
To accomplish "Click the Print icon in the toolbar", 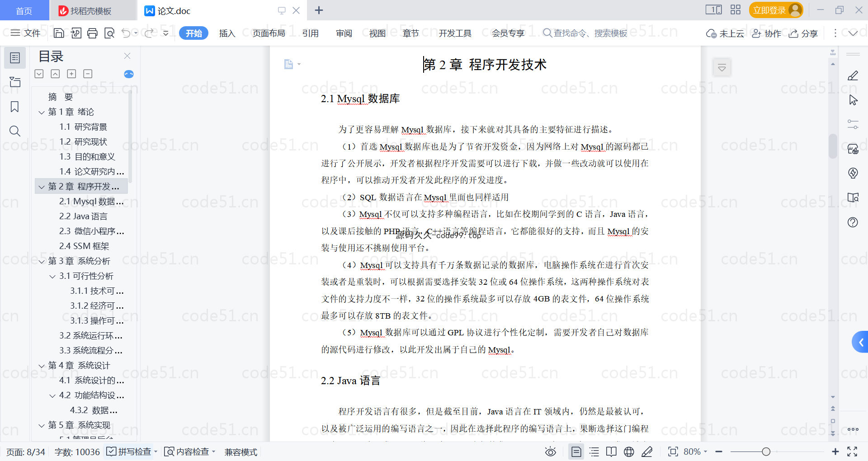I will point(92,33).
